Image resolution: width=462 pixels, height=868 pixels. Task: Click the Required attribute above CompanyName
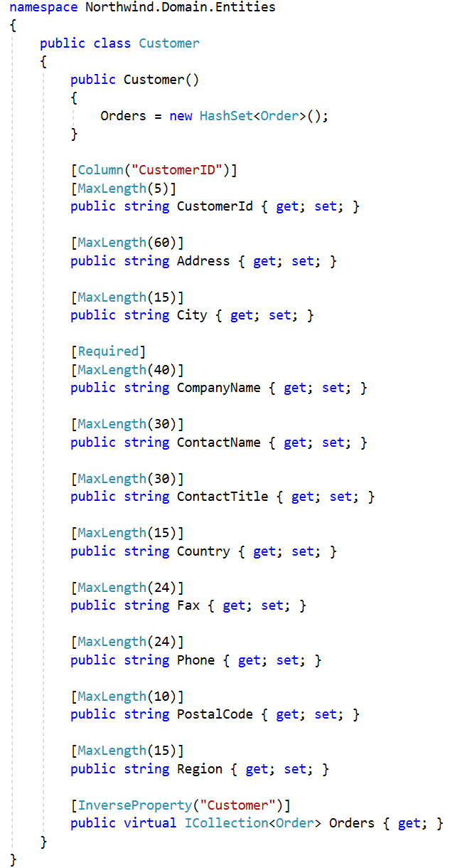pyautogui.click(x=108, y=351)
